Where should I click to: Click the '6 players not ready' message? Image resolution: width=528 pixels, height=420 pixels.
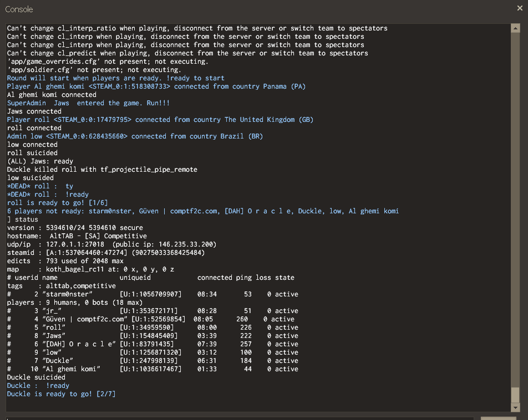202,211
